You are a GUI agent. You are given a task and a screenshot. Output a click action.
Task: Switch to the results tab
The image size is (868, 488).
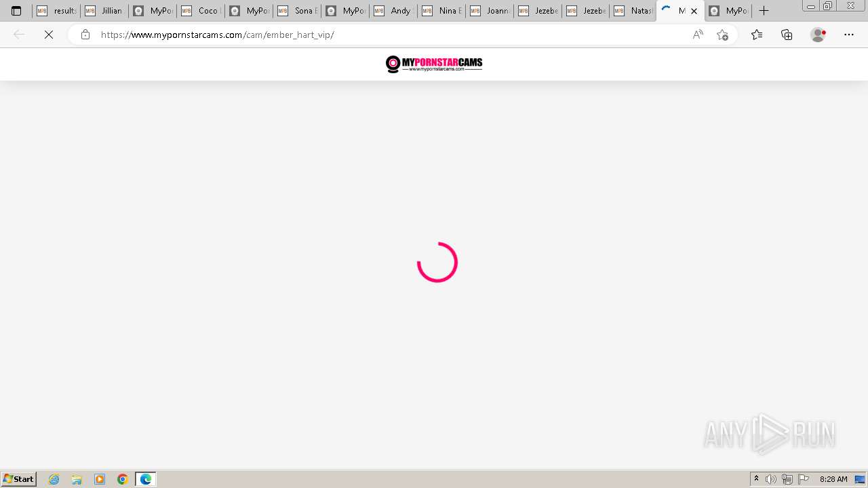56,11
